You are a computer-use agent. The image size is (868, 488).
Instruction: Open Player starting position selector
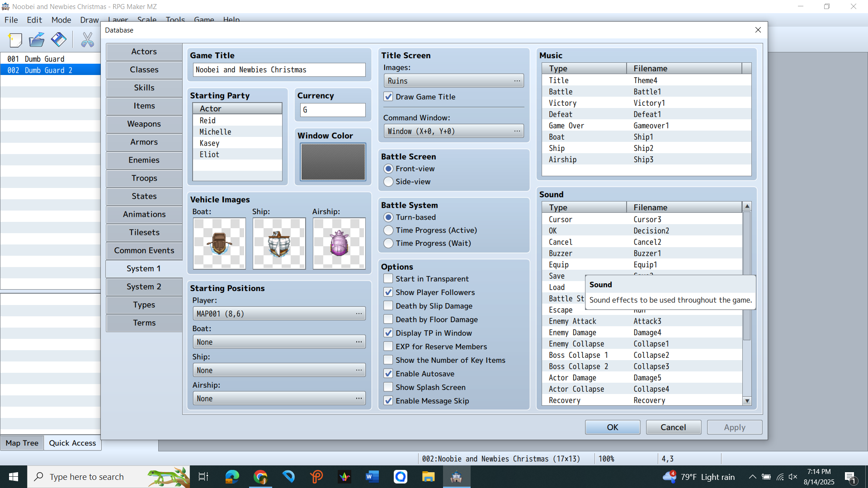[279, 314]
